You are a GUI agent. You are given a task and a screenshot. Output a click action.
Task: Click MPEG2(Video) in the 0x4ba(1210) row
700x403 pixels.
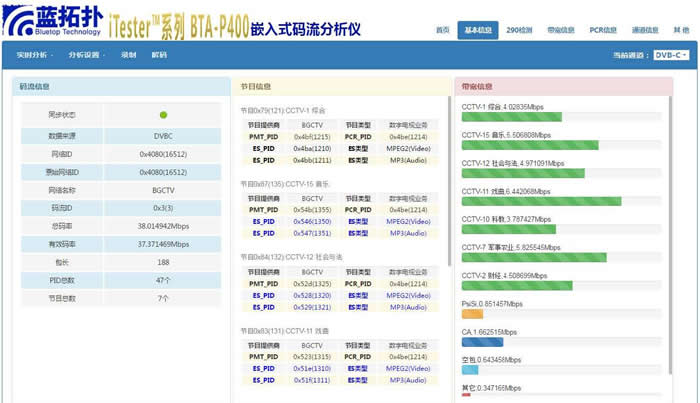pos(408,149)
